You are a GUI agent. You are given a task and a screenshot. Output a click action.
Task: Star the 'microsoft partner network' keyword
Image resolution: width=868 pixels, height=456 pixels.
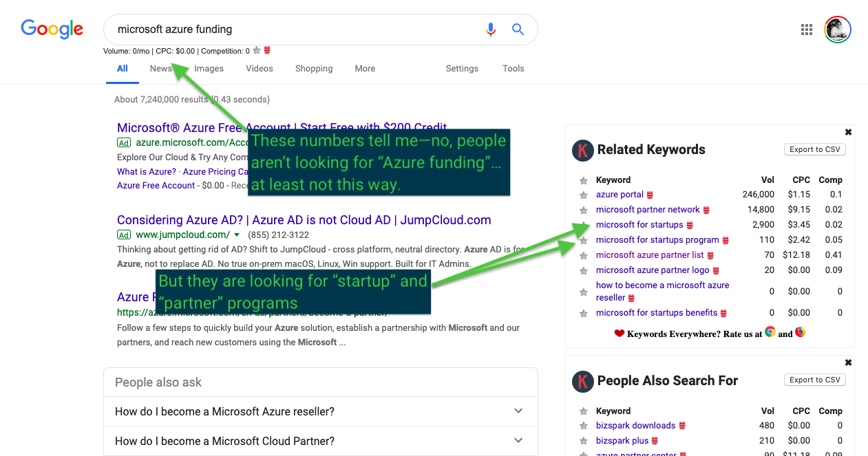(584, 210)
